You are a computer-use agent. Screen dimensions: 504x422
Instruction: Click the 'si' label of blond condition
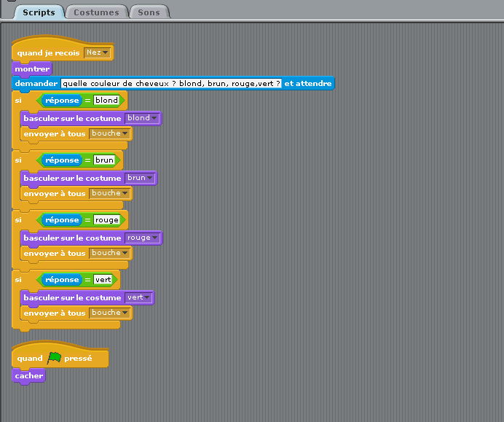(x=18, y=101)
